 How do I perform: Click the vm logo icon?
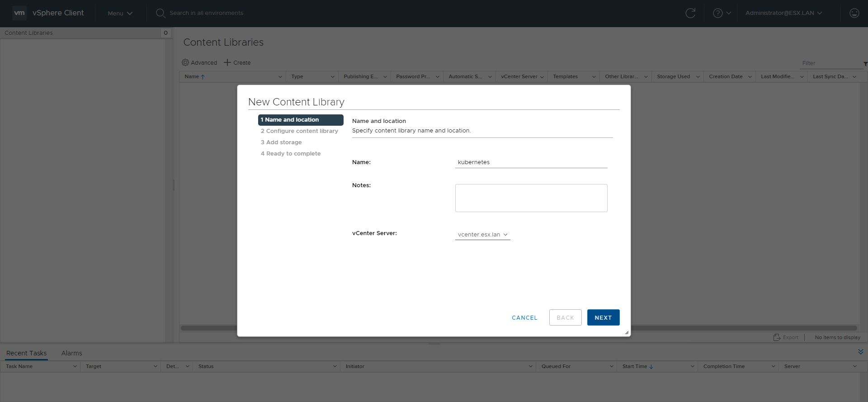click(x=19, y=13)
